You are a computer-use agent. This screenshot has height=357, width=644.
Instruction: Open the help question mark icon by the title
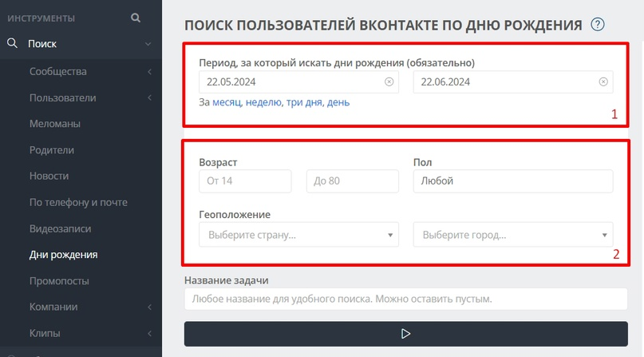click(598, 25)
